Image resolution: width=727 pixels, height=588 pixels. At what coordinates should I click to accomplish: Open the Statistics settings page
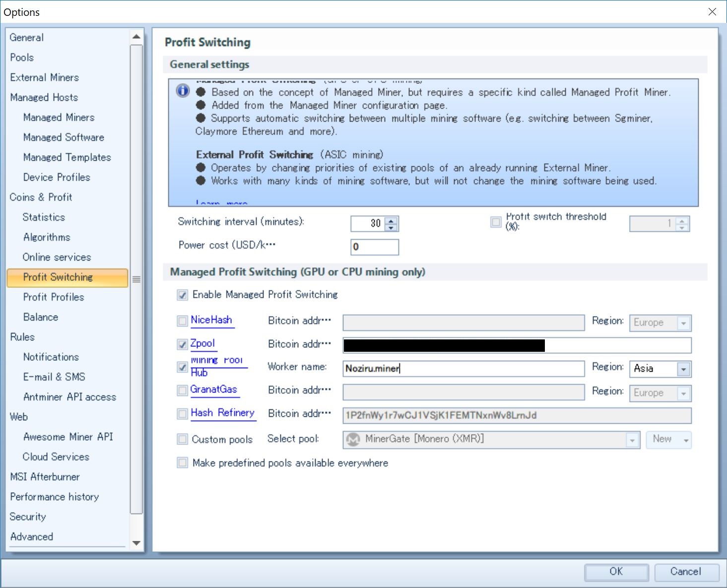click(x=44, y=217)
